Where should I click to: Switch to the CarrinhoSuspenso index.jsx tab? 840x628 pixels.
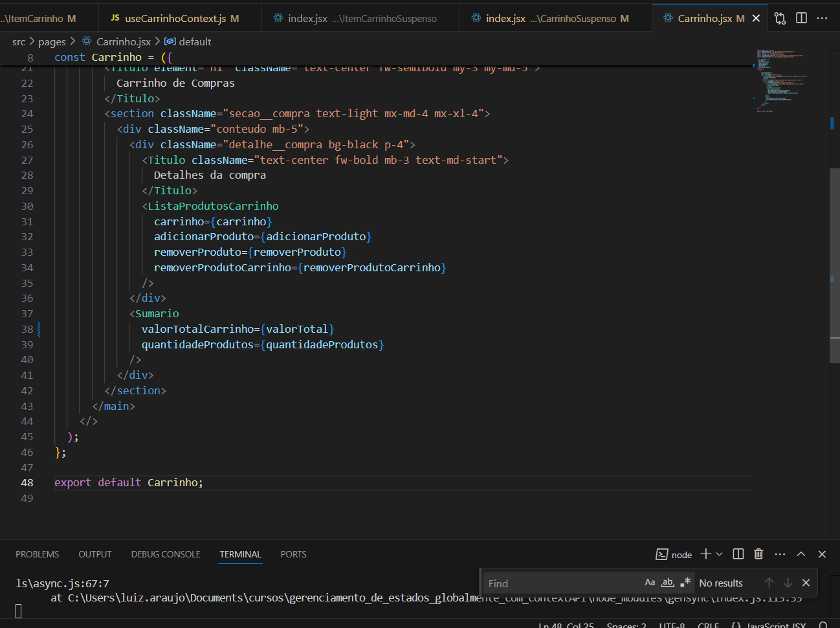[555, 18]
